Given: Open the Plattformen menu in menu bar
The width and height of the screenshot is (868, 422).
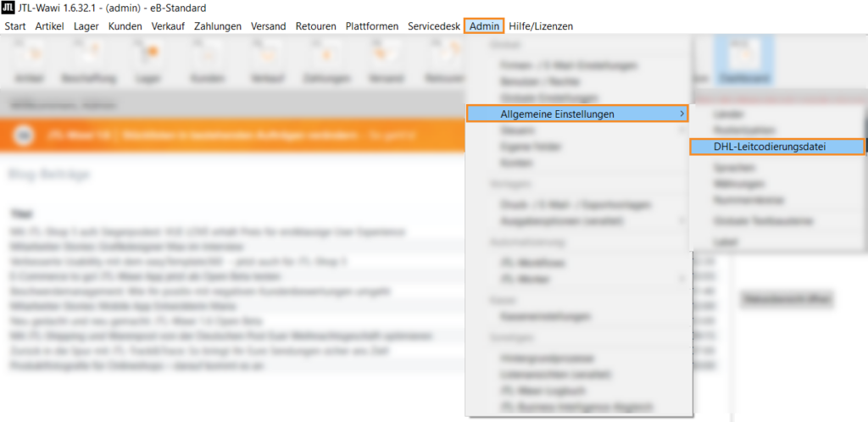Looking at the screenshot, I should (x=371, y=26).
